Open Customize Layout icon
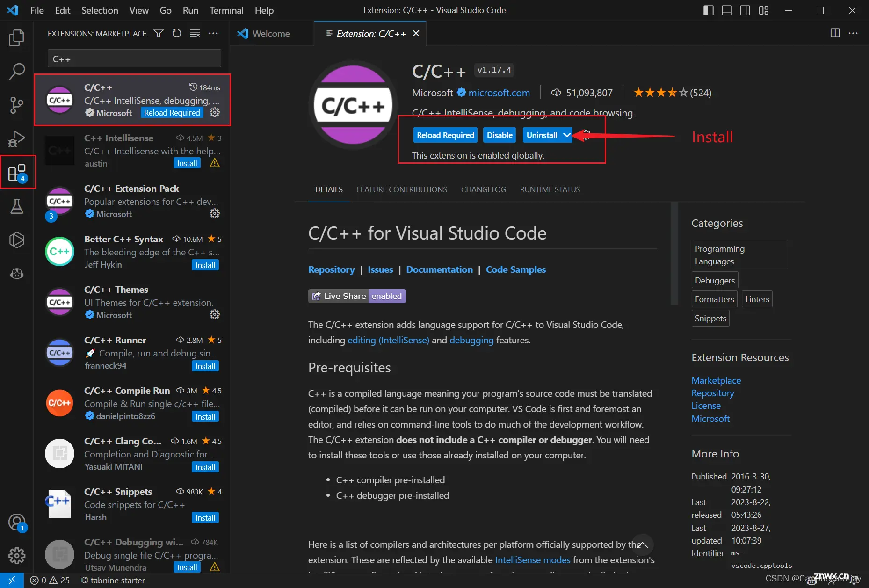The width and height of the screenshot is (869, 588). tap(763, 10)
